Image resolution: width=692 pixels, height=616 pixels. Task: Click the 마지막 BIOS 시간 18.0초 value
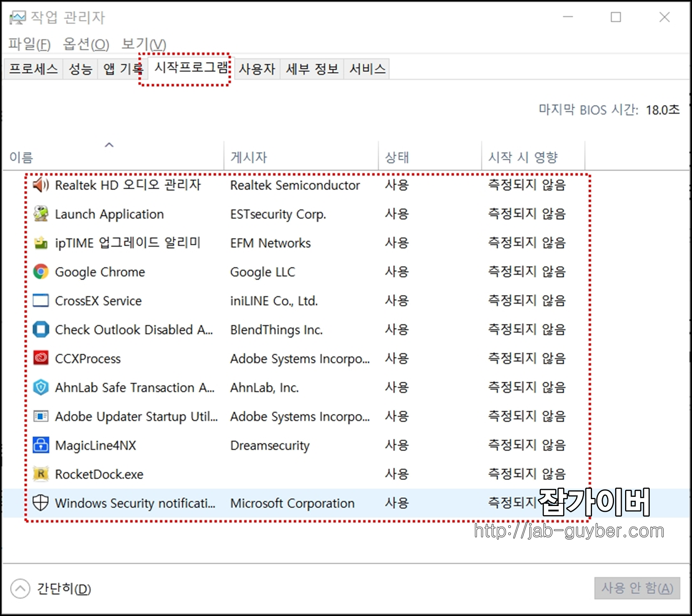pos(662,110)
